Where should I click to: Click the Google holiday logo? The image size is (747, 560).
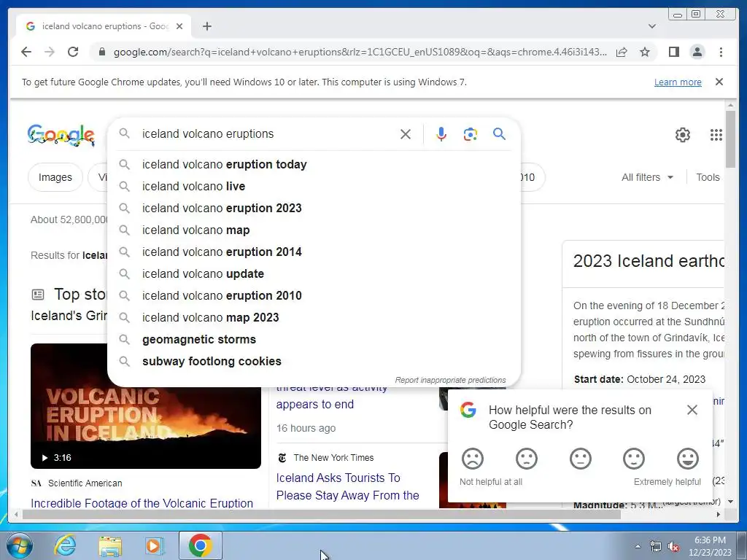pos(61,135)
